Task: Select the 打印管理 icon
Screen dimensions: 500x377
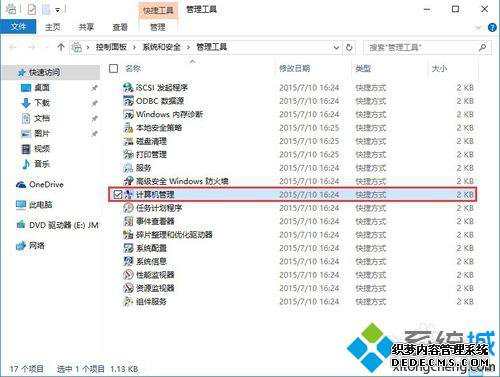Action: point(128,154)
